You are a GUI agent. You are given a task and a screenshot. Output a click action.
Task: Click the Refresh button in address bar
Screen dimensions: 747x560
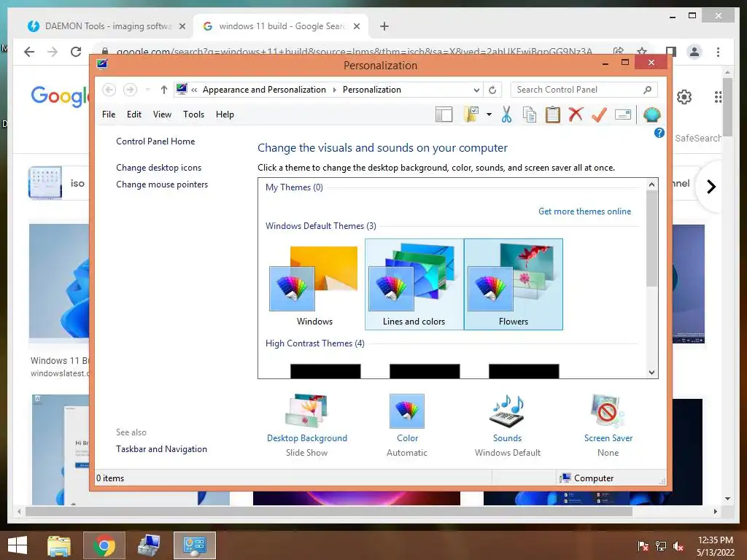point(492,90)
